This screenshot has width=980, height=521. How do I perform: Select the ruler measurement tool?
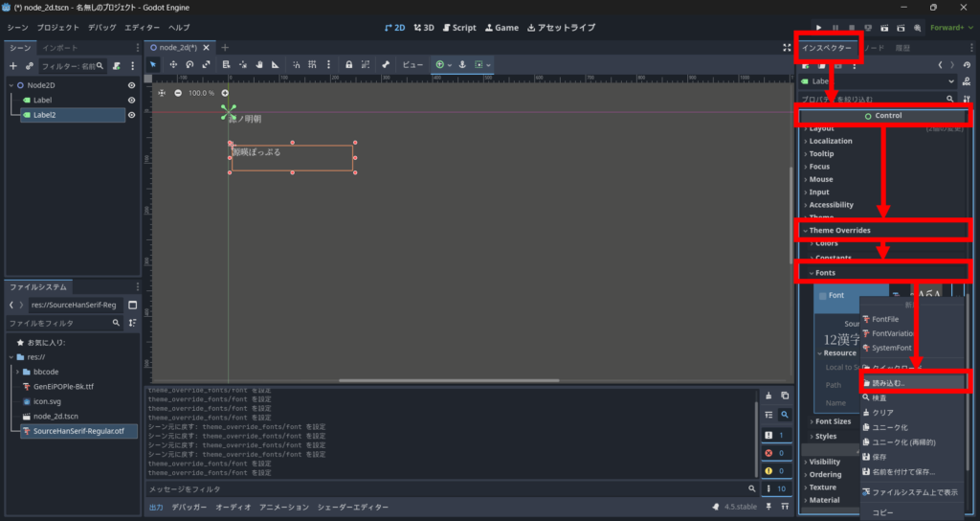pyautogui.click(x=276, y=64)
